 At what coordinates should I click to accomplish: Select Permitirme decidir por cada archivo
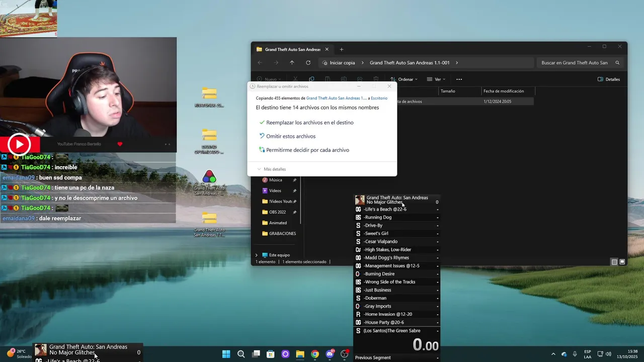point(304,150)
